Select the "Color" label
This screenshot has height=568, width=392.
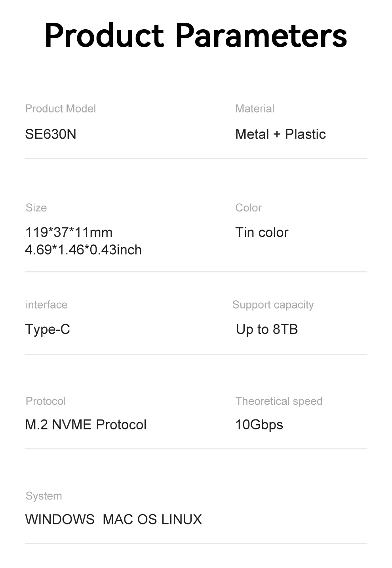tap(248, 208)
